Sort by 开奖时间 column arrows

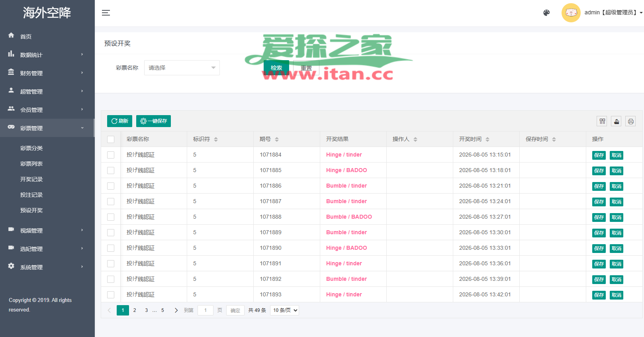[487, 139]
